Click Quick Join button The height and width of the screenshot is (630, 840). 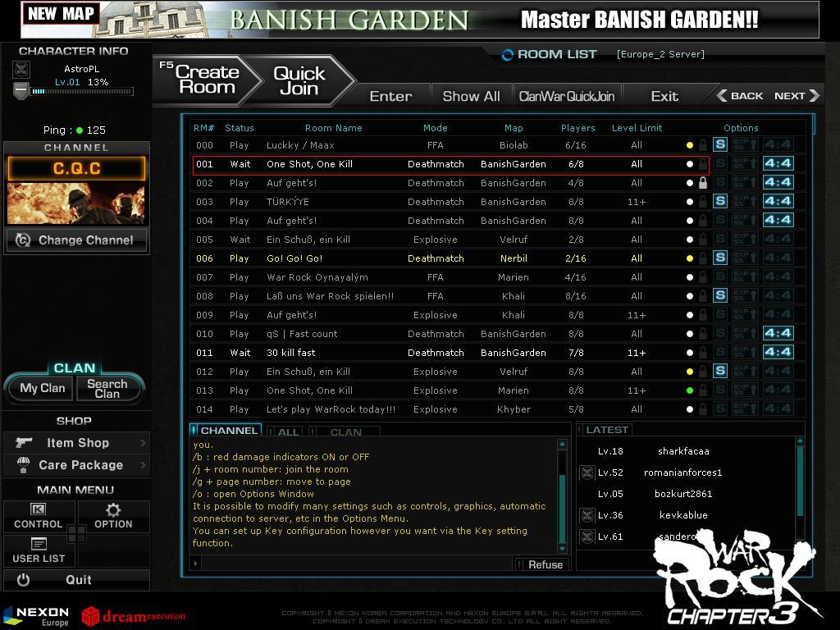coord(299,80)
